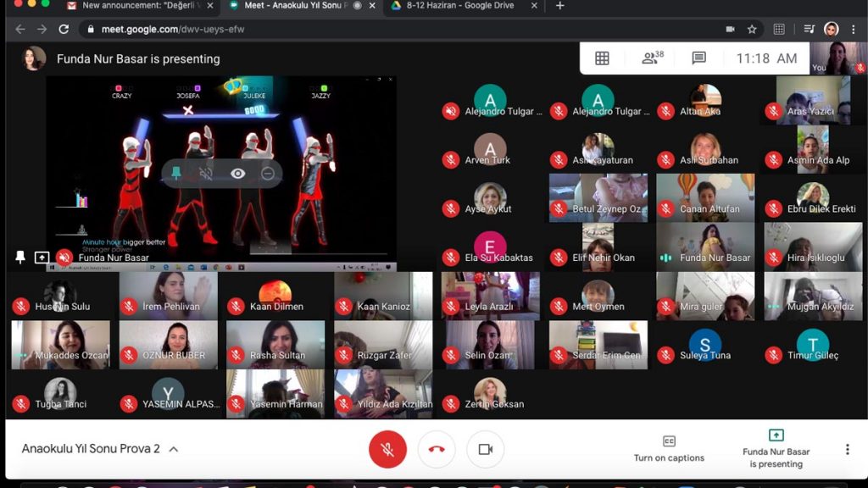
Task: Turn on captions
Action: [x=669, y=449]
